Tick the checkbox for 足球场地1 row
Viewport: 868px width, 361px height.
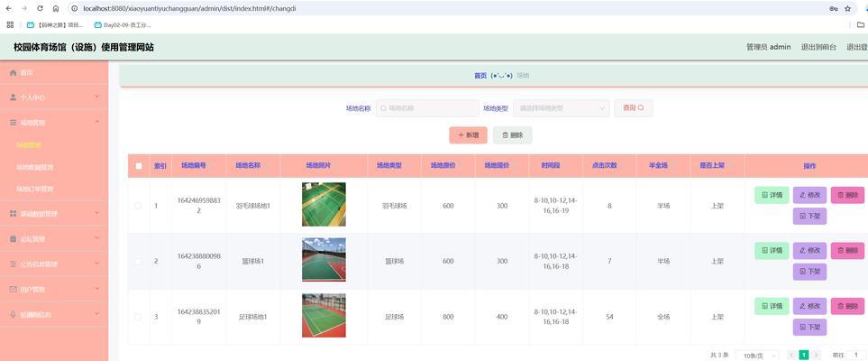click(139, 317)
